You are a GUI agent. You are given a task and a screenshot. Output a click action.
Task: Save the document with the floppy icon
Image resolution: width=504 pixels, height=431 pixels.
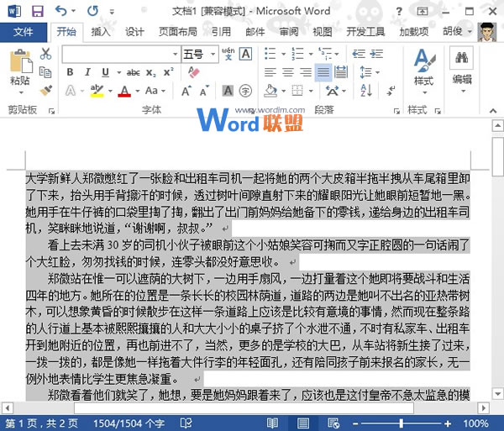(38, 11)
